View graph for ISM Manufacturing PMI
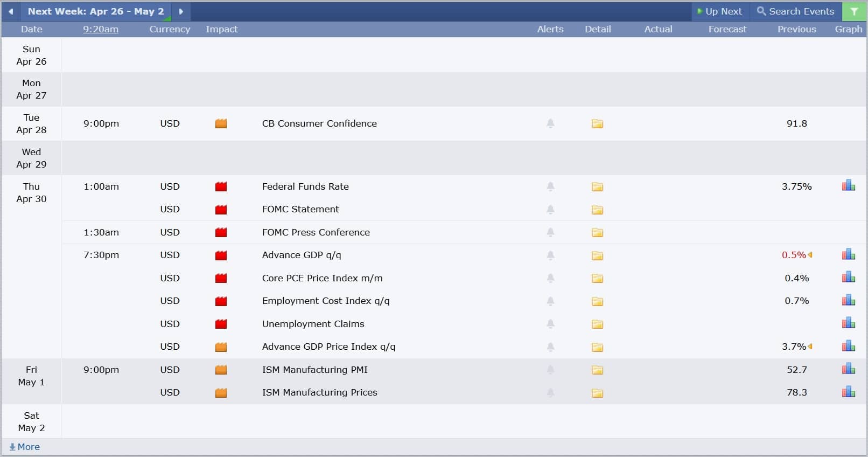 point(848,369)
